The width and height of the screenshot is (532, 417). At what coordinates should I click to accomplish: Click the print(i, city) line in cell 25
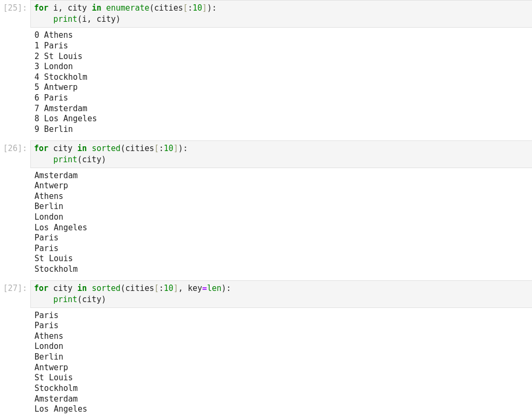tap(87, 19)
